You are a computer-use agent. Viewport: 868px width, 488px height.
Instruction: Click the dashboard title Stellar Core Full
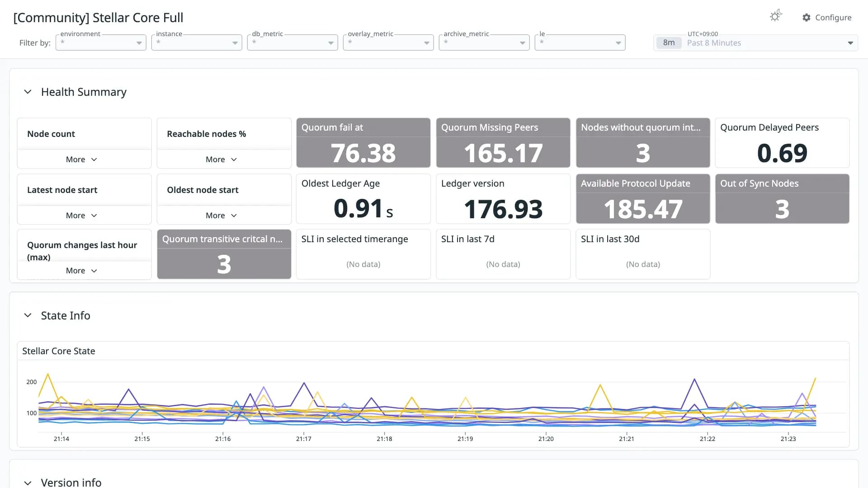[x=98, y=18]
